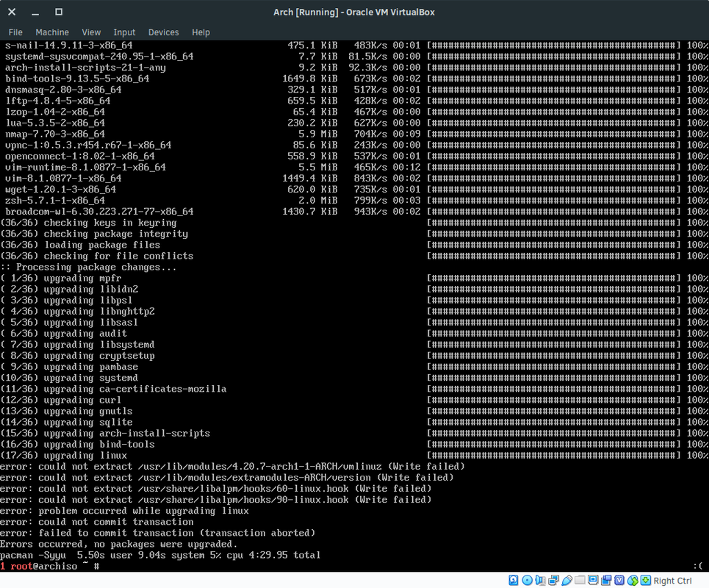The image size is (709, 588).
Task: Click the extramodules-ARCH/version error line
Action: coord(227,477)
